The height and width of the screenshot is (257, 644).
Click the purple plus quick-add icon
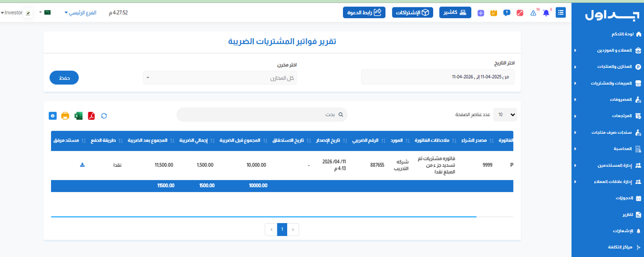click(x=480, y=13)
